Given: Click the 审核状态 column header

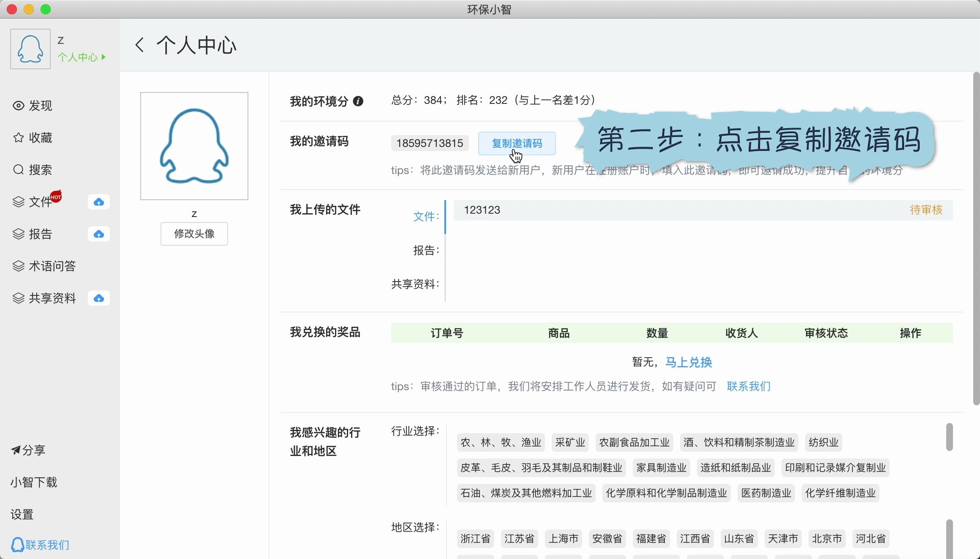Looking at the screenshot, I should tap(826, 333).
